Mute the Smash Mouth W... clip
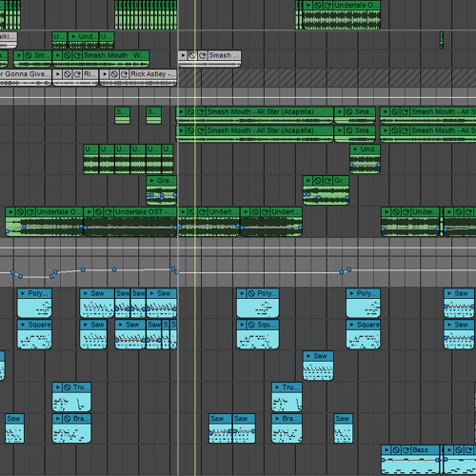 click(68, 55)
